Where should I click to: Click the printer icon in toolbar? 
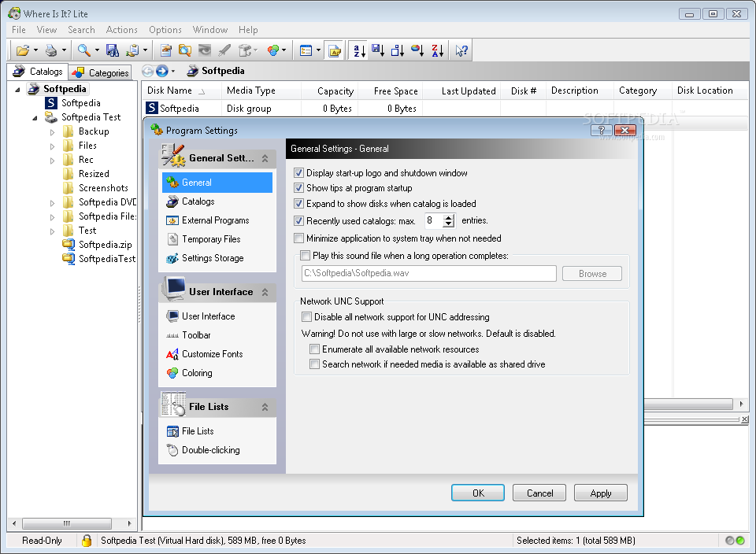(x=50, y=50)
